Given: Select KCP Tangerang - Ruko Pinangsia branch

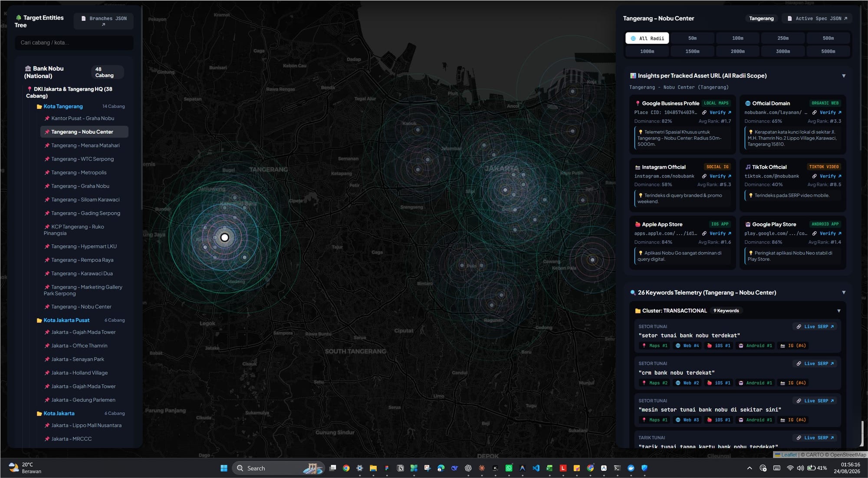Looking at the screenshot, I should pos(84,230).
